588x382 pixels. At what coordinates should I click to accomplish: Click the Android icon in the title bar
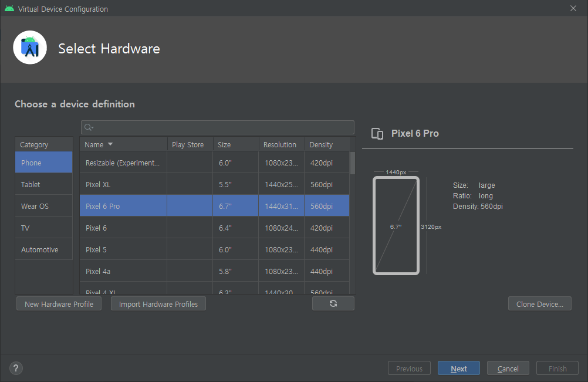pyautogui.click(x=9, y=9)
